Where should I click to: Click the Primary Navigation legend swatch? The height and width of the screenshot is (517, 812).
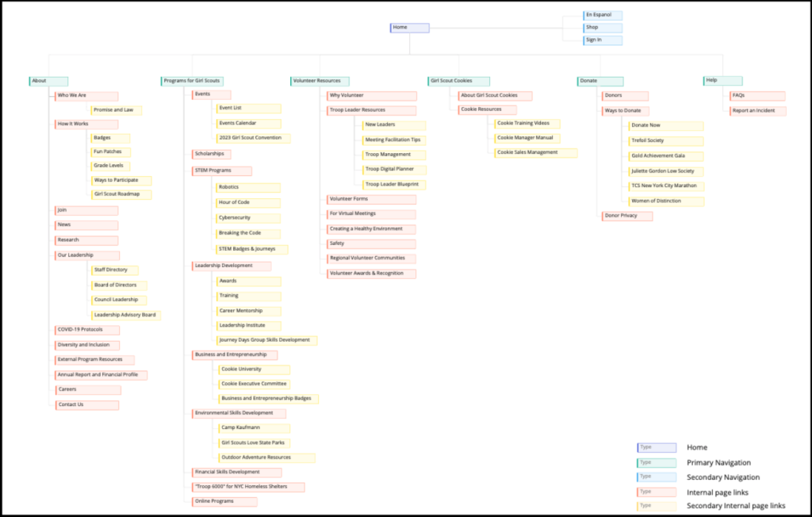[657, 463]
